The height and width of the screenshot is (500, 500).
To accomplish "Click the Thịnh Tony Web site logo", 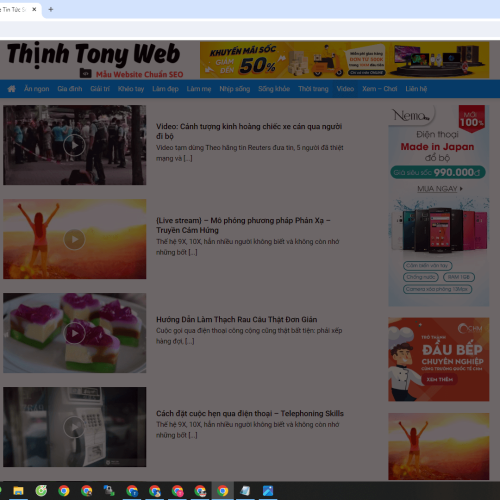I will [x=93, y=54].
